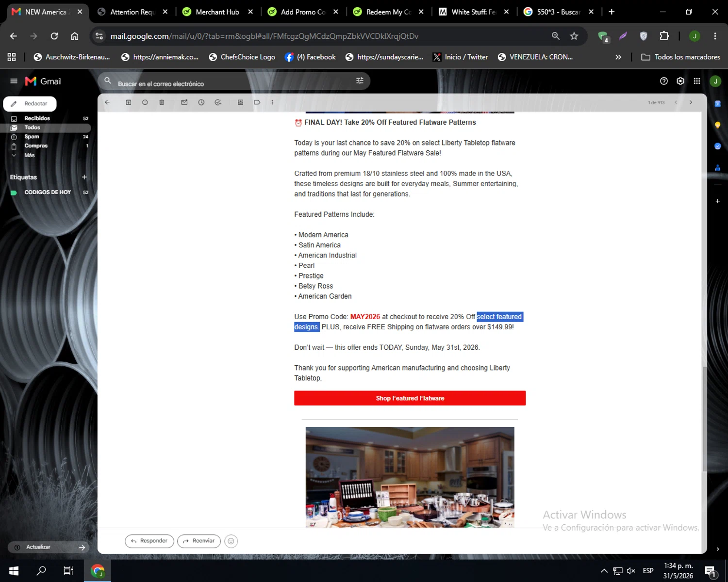Archive this email
This screenshot has width=728, height=582.
point(129,102)
